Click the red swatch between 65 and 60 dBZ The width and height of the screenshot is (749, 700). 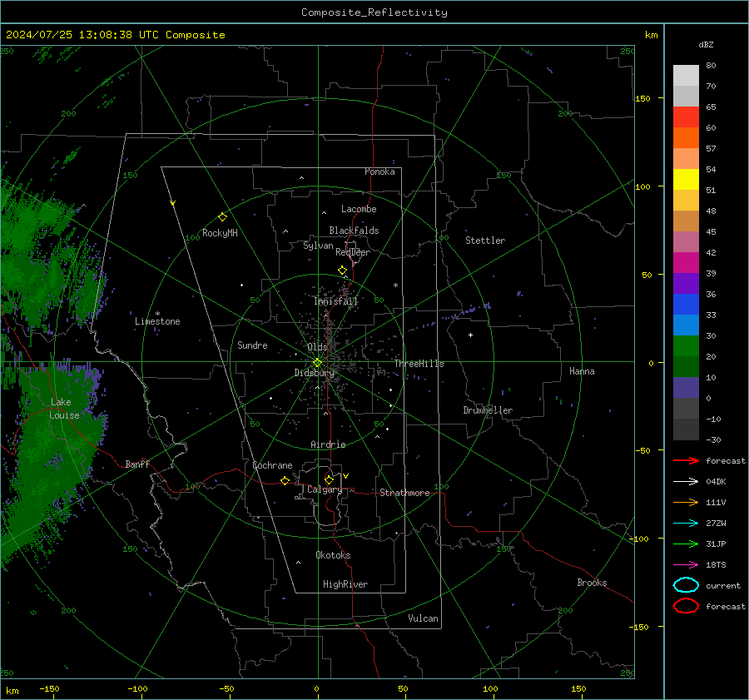[686, 117]
